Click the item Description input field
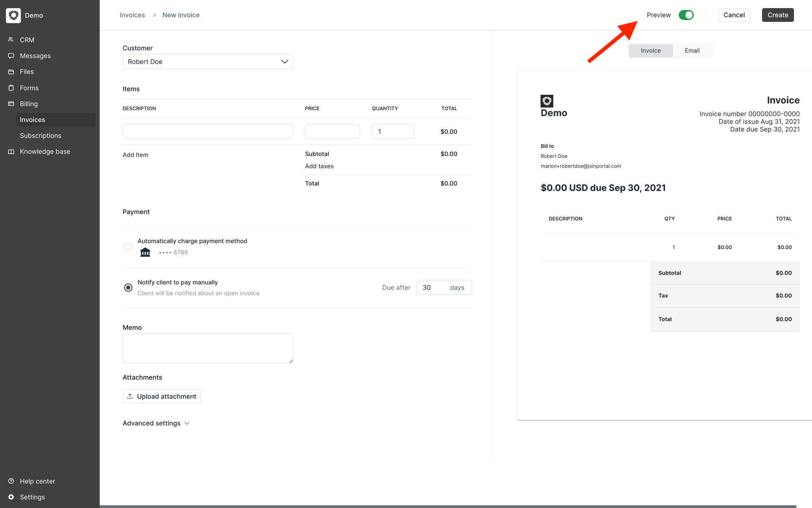 point(207,132)
